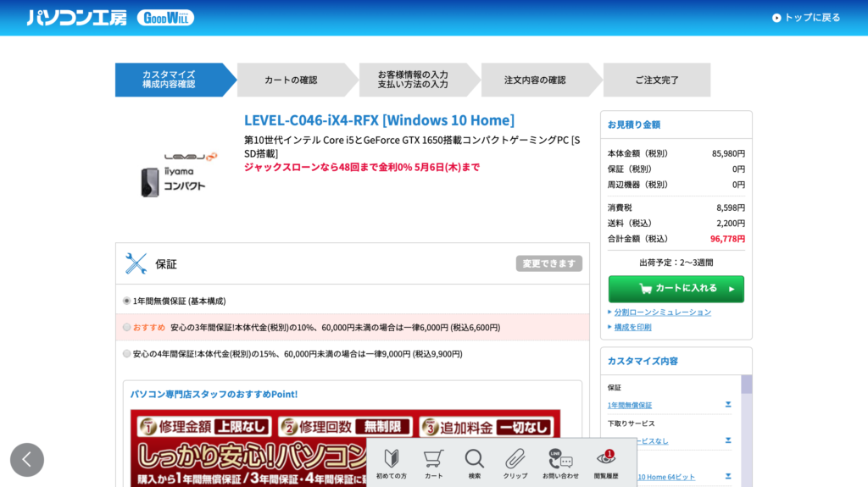Click the お見積り金額 heading
868x487 pixels.
pyautogui.click(x=634, y=125)
